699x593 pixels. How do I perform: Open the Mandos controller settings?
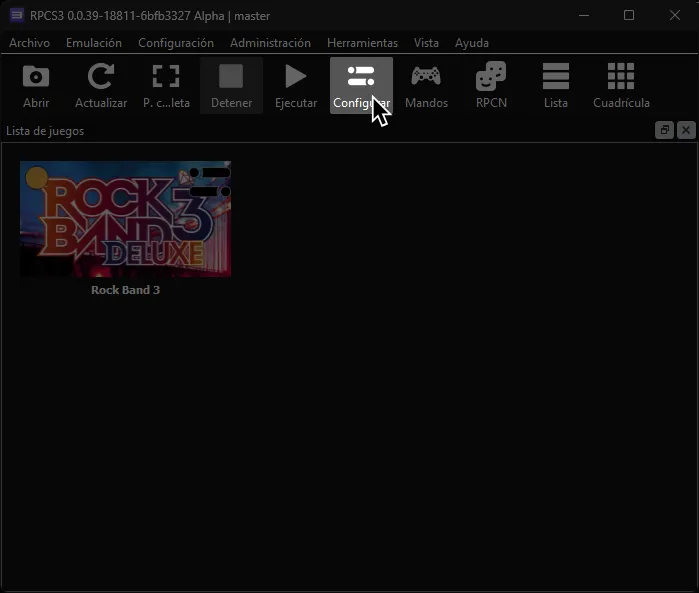(x=426, y=86)
